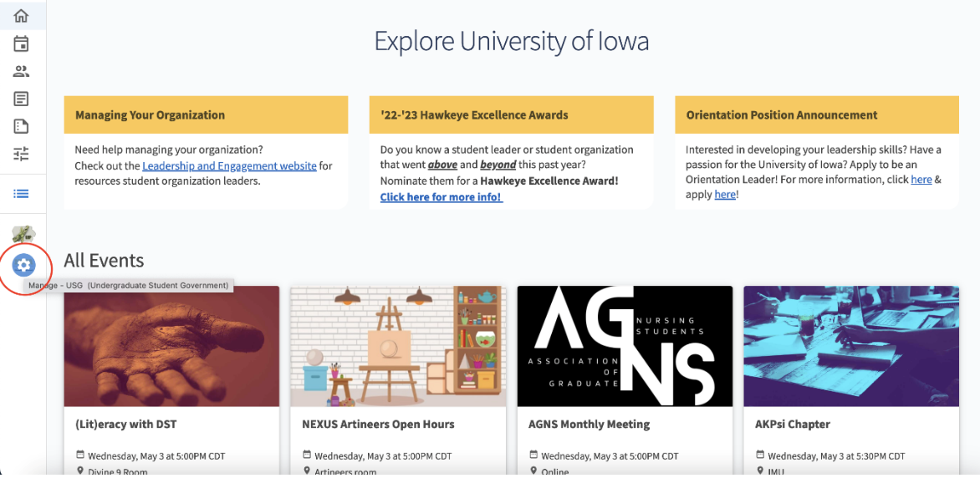Viewport: 980px width, 478px height.
Task: Open the organization logo thumbnail in sidebar
Action: click(23, 235)
